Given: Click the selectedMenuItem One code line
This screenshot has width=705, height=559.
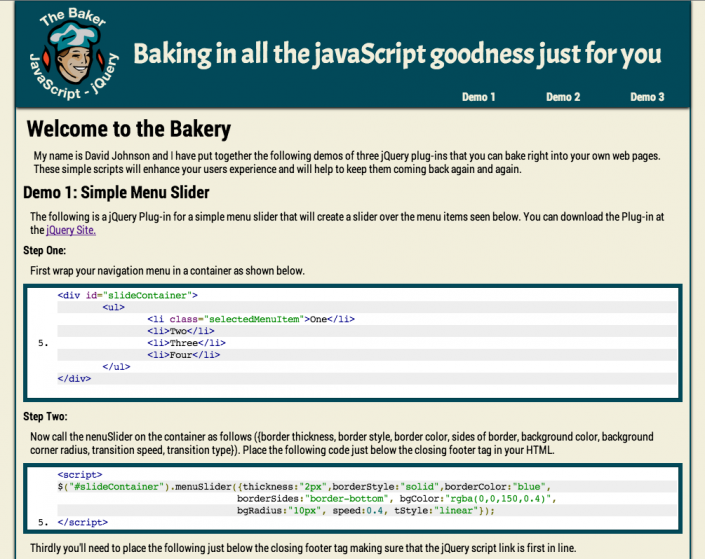Looking at the screenshot, I should tap(251, 319).
